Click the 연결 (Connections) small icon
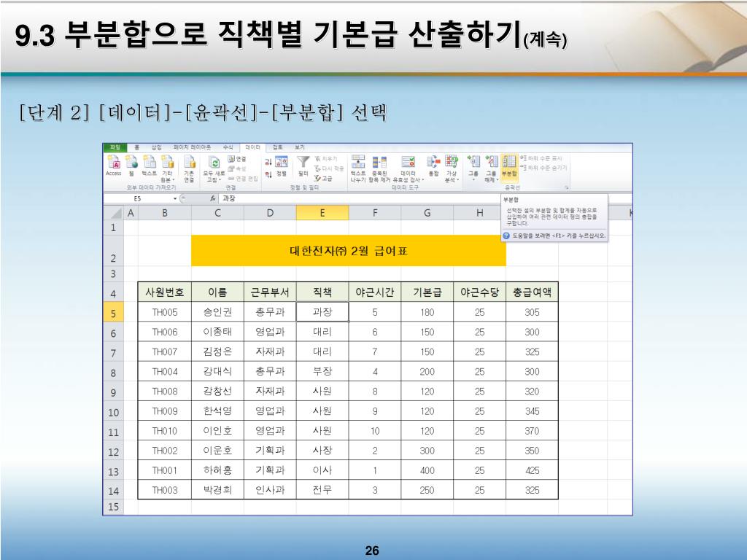747x560 pixels. [237, 159]
